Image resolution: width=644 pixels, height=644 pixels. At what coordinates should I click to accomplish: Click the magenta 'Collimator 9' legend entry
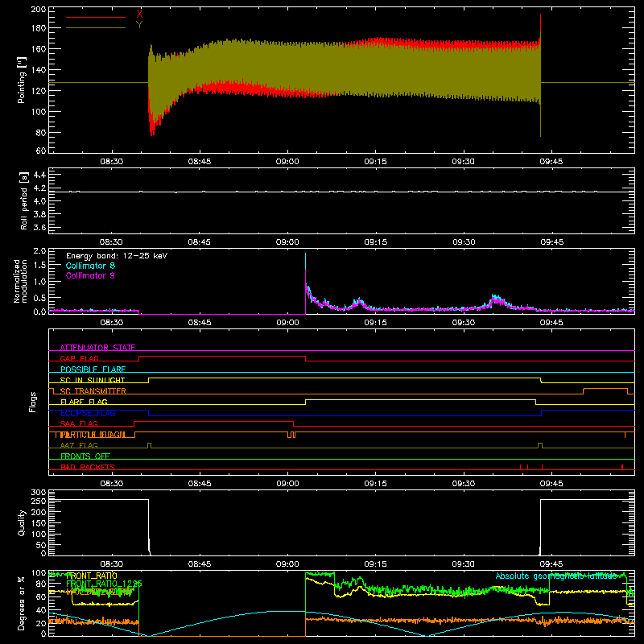point(90,275)
